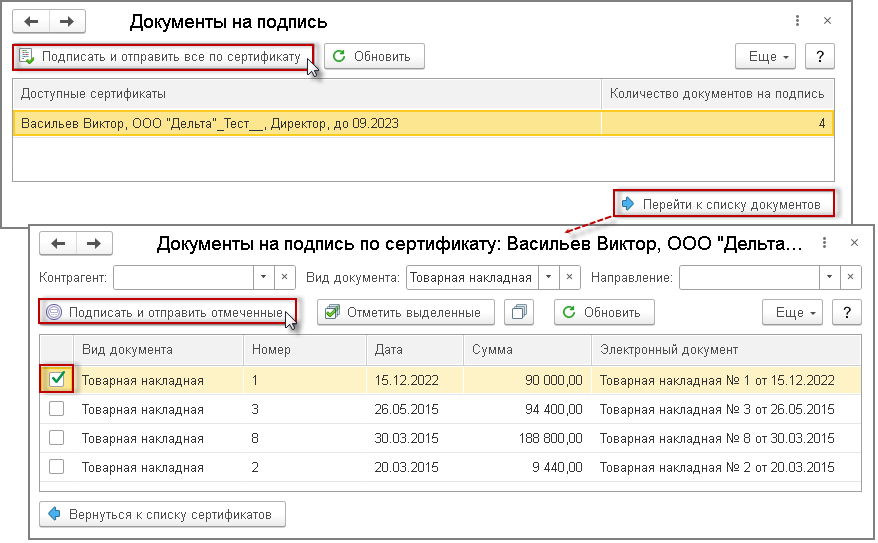Expand the Вид документа dropdown
878x543 pixels.
[x=548, y=278]
